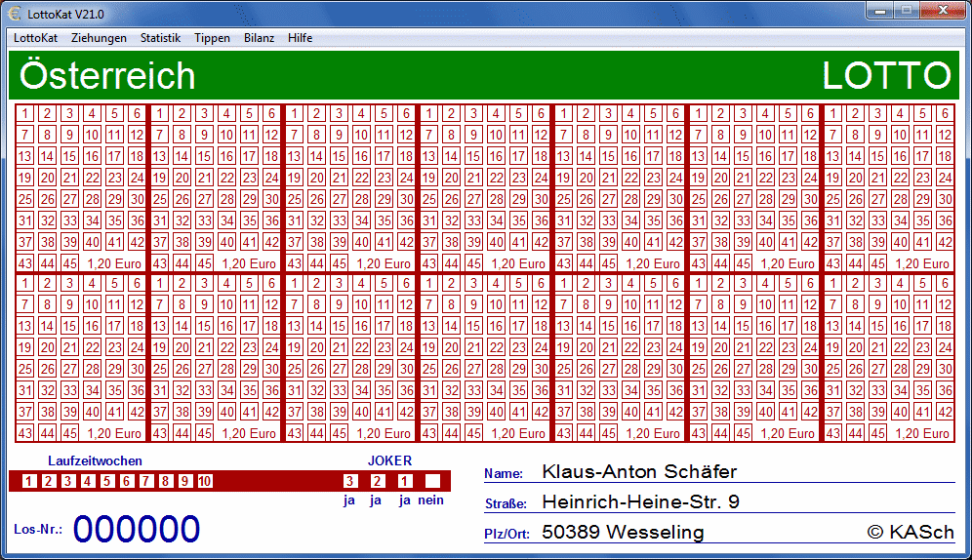Image resolution: width=972 pixels, height=560 pixels.
Task: Click the Los-Nr. value 000000
Action: point(137,529)
